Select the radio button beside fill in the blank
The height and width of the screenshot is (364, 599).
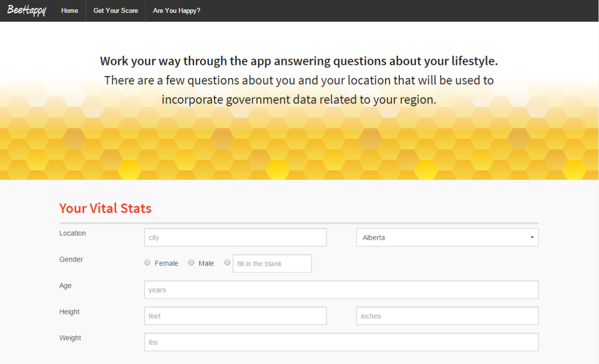(x=227, y=262)
